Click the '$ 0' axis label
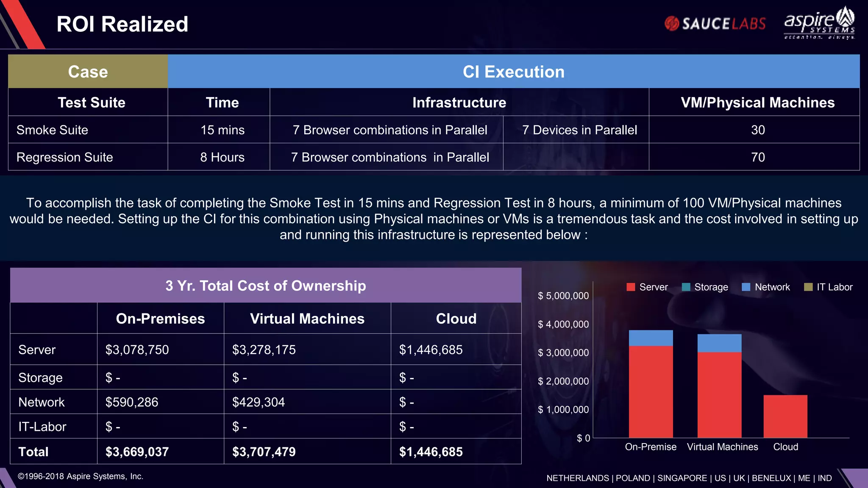 click(583, 438)
